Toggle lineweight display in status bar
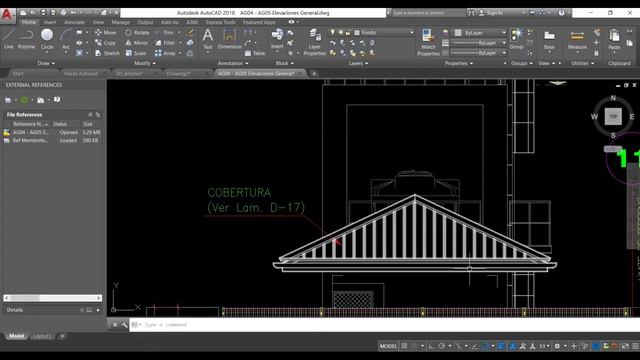 tap(501, 346)
